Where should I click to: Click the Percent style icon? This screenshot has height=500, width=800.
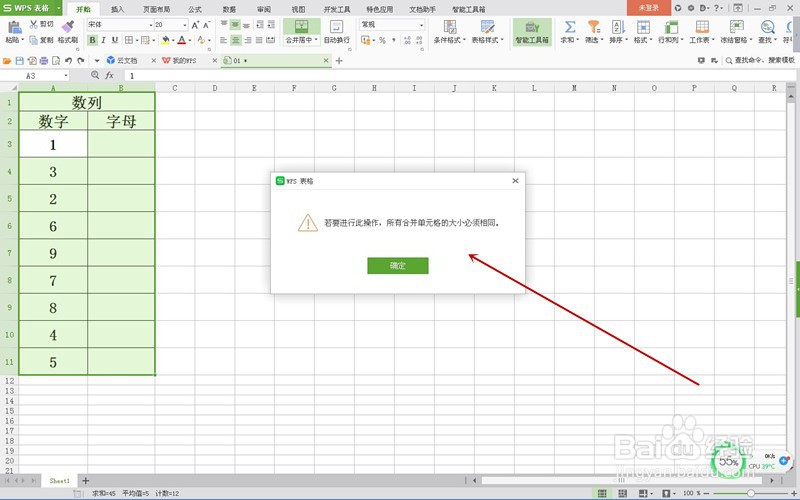(x=382, y=40)
